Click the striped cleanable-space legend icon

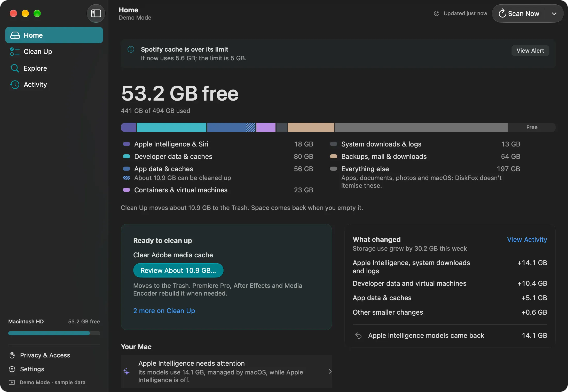tap(127, 178)
